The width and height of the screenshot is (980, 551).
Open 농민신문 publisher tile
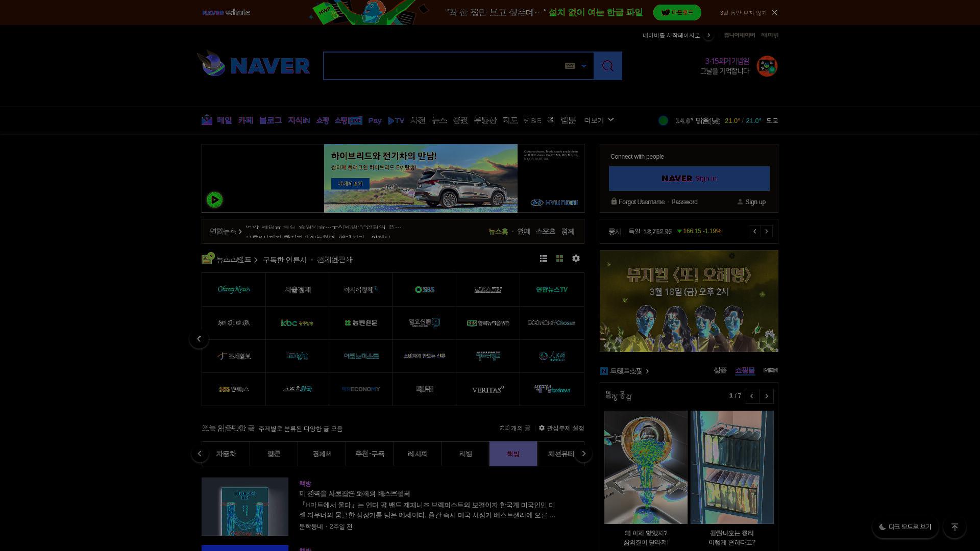361,322
